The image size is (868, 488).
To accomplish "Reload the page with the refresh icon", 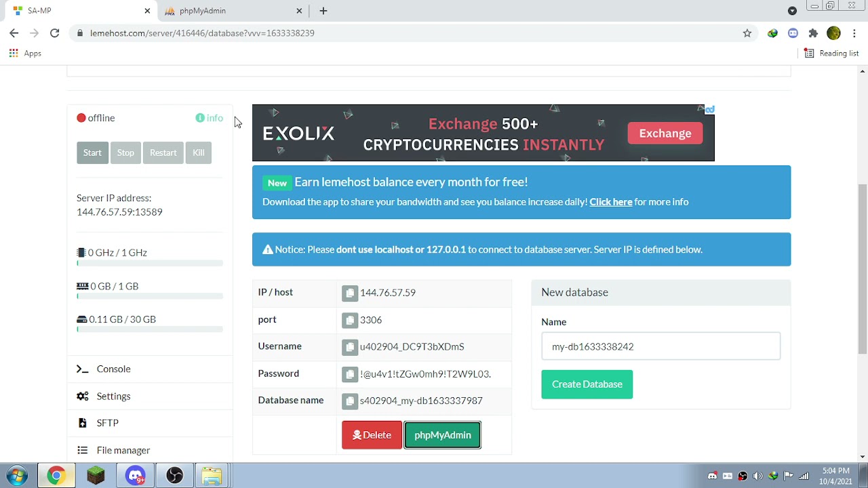I will tap(55, 33).
